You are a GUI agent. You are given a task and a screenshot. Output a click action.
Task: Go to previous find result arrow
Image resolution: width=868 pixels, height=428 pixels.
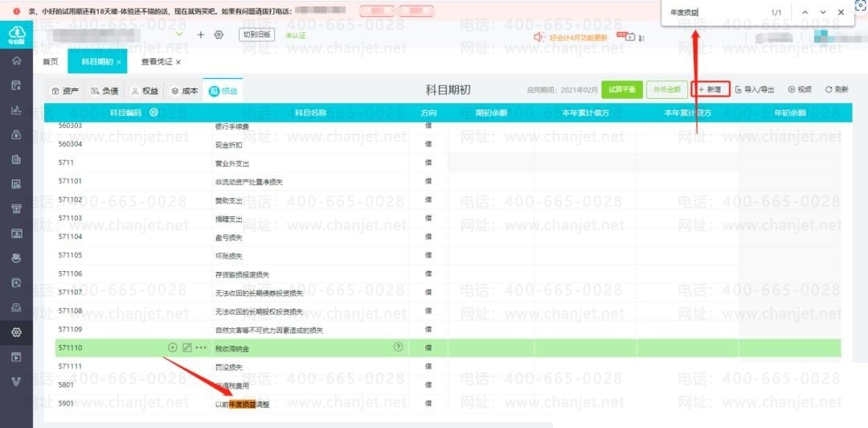point(805,12)
